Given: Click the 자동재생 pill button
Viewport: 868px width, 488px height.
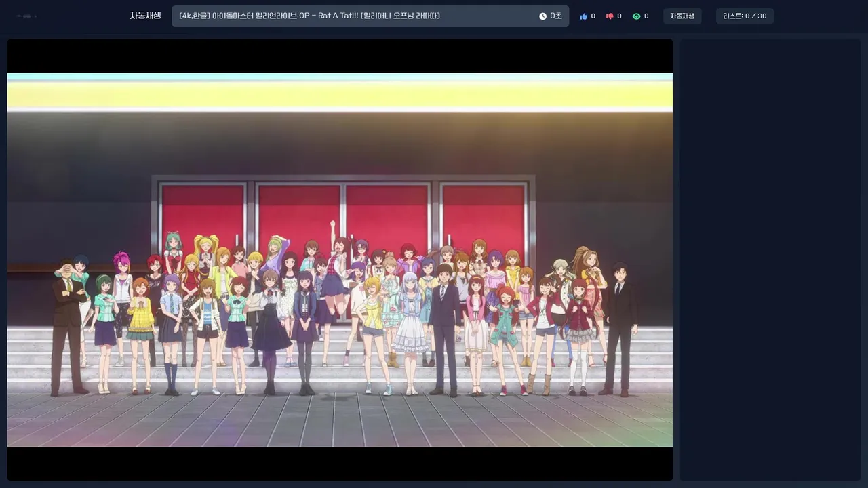Looking at the screenshot, I should [682, 16].
